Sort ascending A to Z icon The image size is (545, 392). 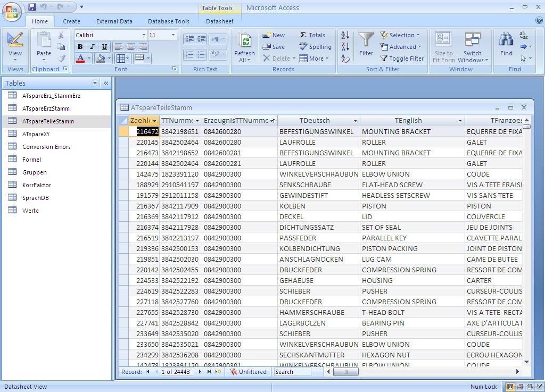[x=345, y=35]
